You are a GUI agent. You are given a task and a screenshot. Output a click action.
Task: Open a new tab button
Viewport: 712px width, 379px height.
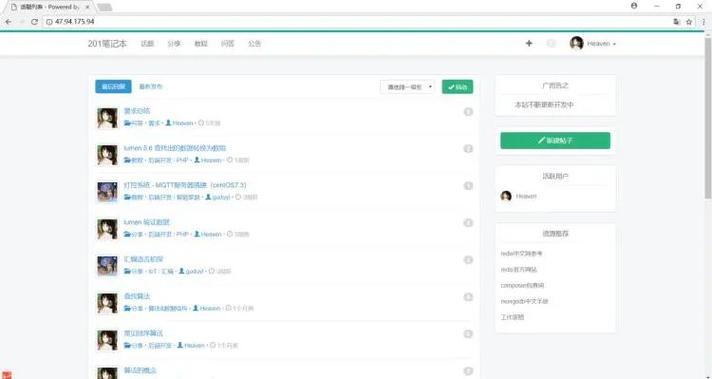(104, 7)
